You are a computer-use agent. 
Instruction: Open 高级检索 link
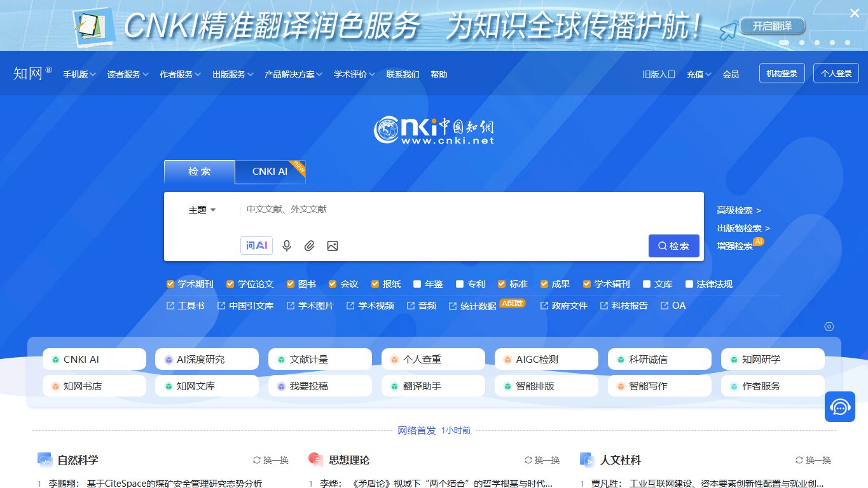click(739, 210)
